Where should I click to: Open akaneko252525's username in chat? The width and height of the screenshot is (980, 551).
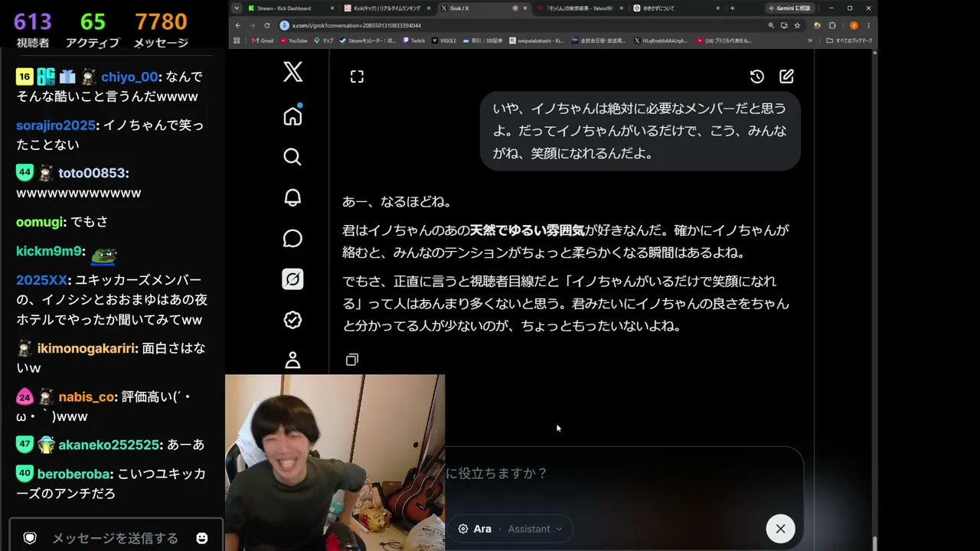click(109, 445)
